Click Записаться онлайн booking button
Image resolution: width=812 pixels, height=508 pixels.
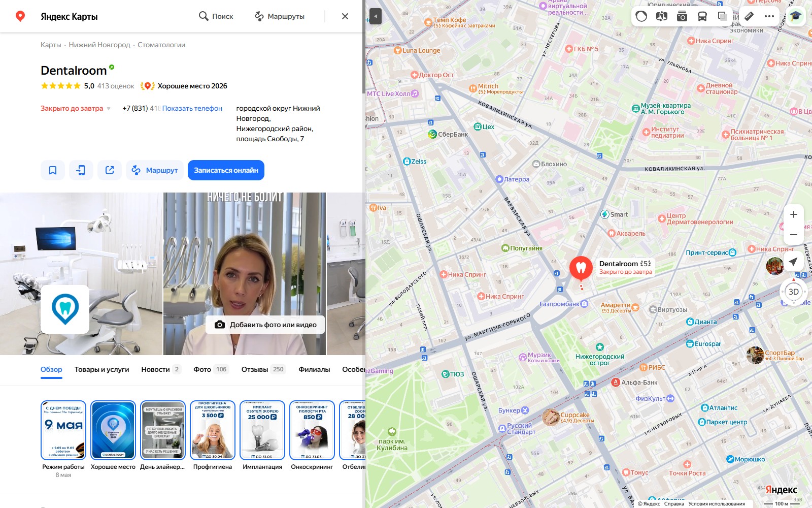pos(226,170)
